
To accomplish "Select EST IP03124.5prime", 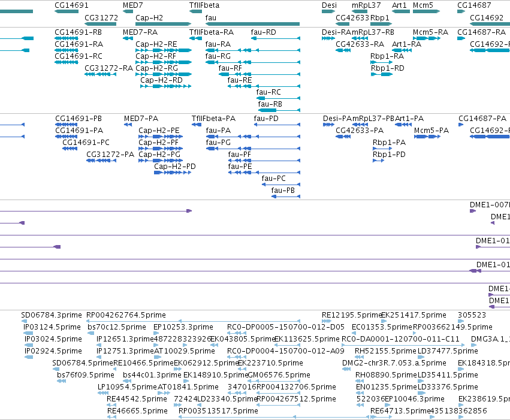I will tap(52, 327).
